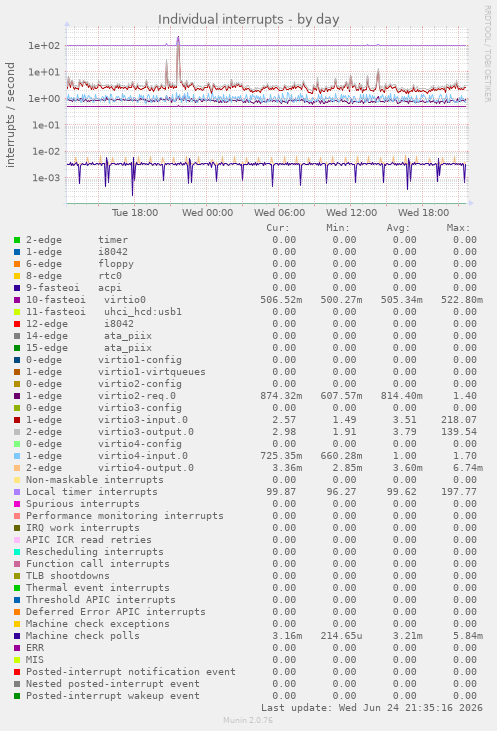Click the peach swatch for virtio4-output.0

[17, 468]
